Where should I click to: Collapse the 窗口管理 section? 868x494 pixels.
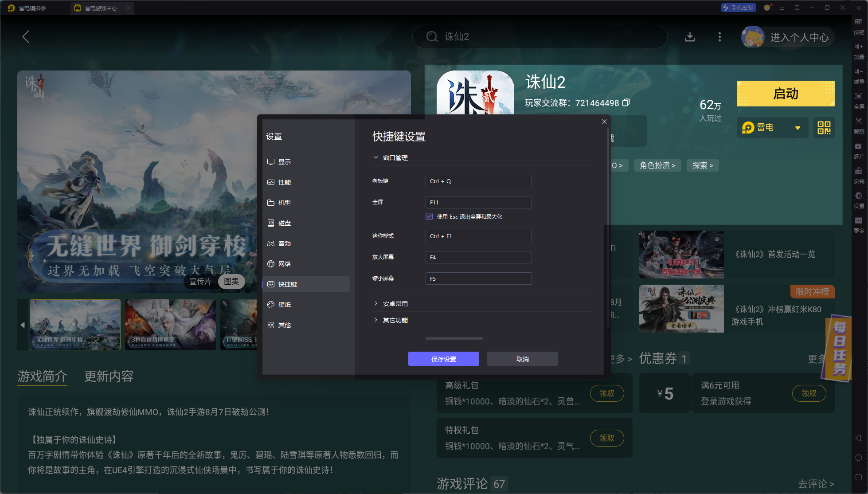coord(376,158)
